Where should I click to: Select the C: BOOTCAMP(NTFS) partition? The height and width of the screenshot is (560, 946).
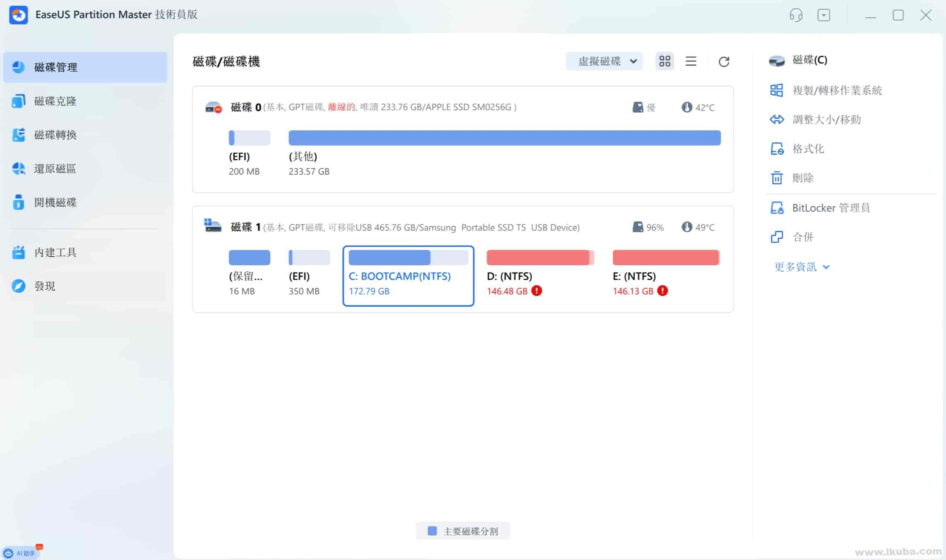[408, 276]
